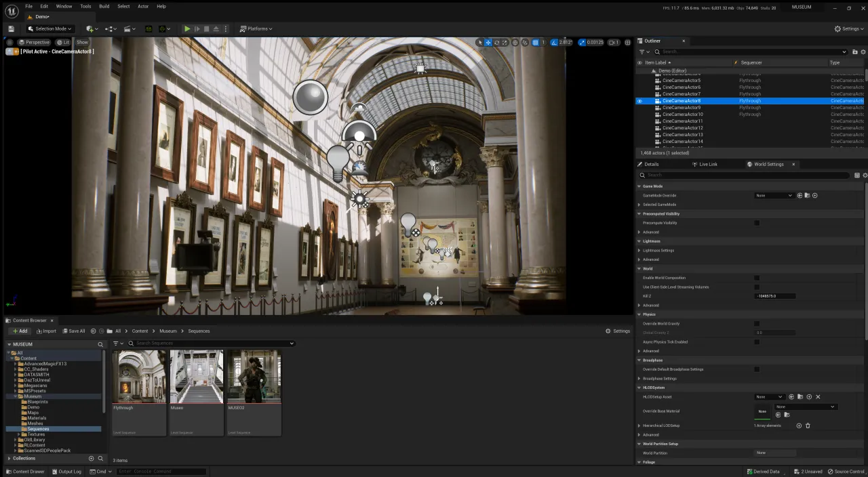Select the translate gizmo tool in the viewport
This screenshot has width=868, height=477.
pyautogui.click(x=488, y=42)
